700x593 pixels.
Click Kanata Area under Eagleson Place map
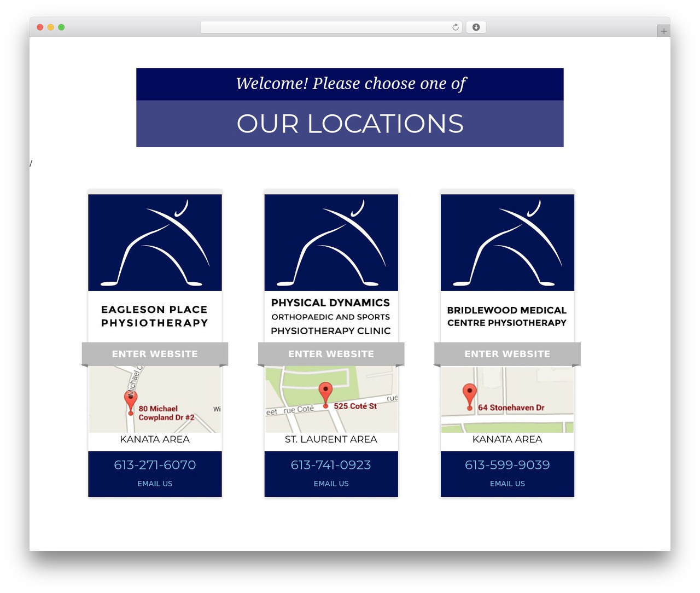pos(155,439)
